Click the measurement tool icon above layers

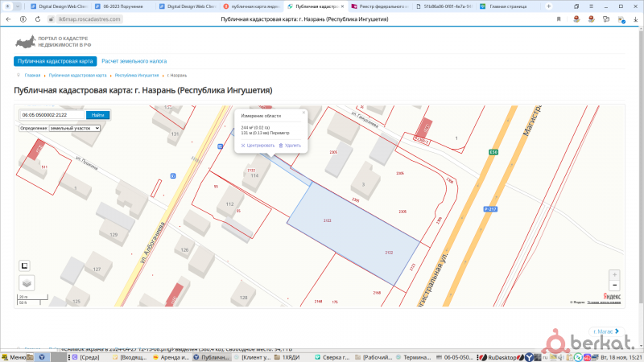click(25, 265)
